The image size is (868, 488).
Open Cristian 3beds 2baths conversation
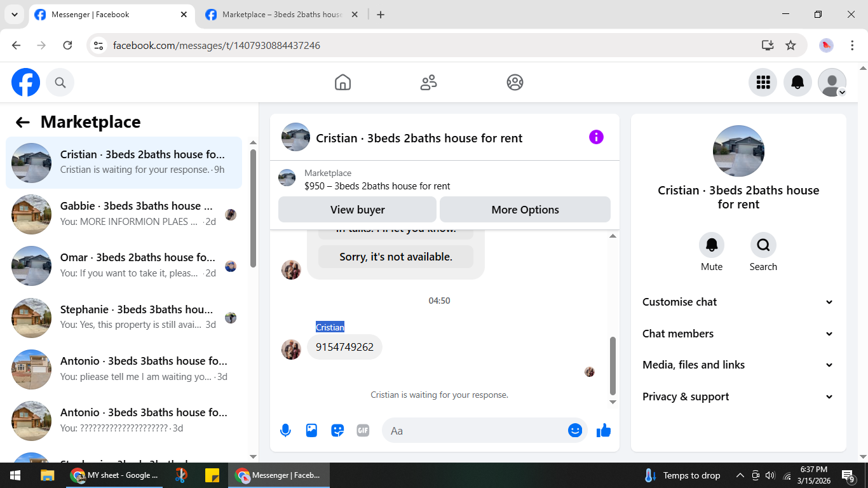pyautogui.click(x=124, y=163)
